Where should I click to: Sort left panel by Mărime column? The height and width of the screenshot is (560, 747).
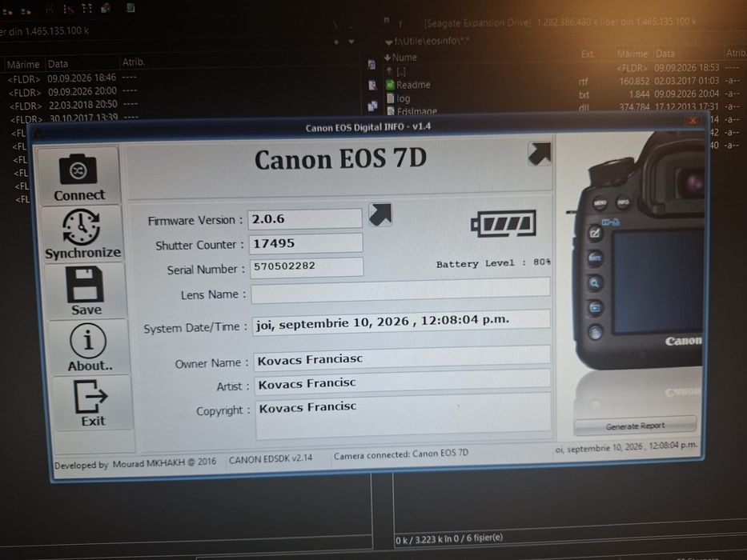(23, 64)
